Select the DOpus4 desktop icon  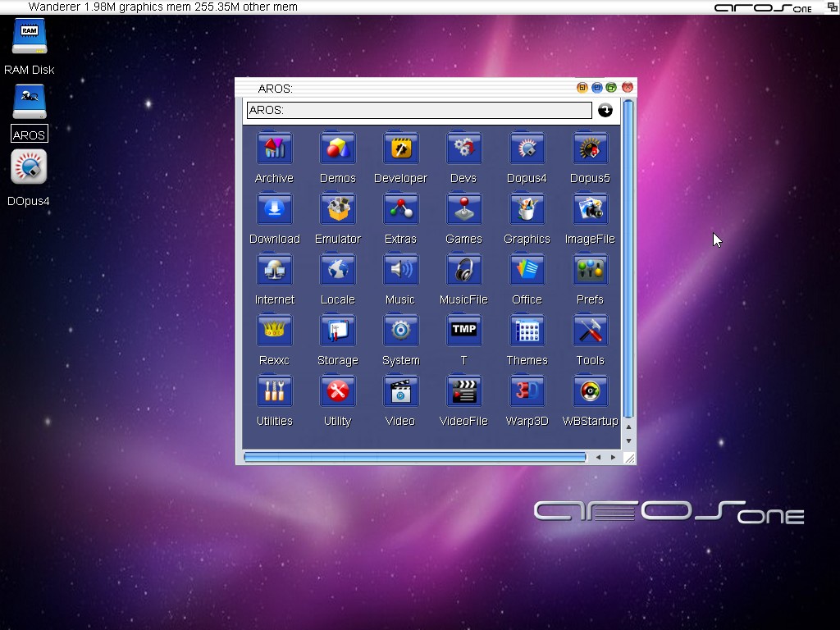coord(30,167)
